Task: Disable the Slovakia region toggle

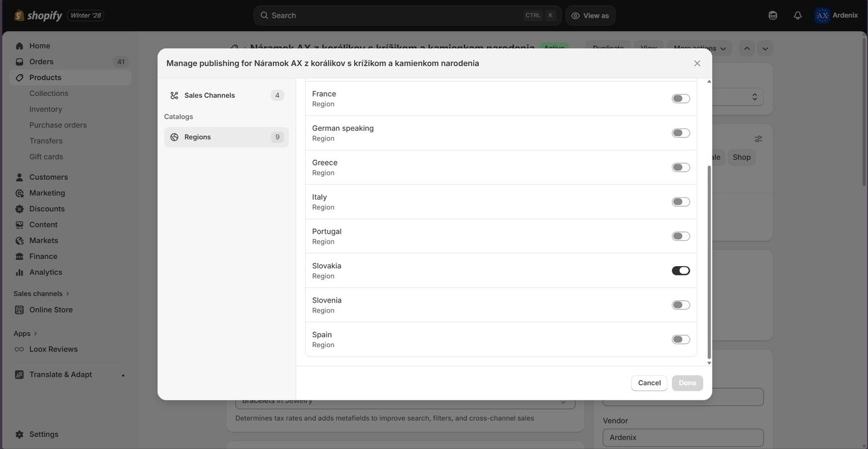Action: 681,271
